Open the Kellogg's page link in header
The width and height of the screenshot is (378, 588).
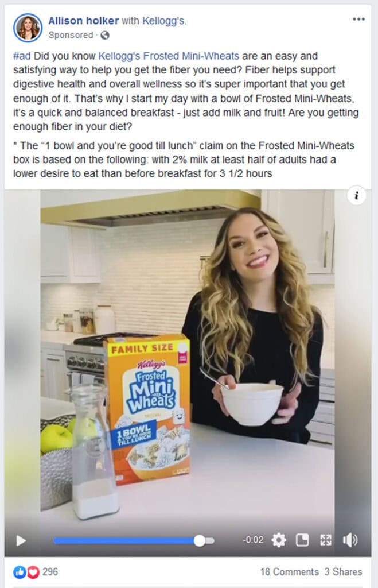click(x=163, y=21)
